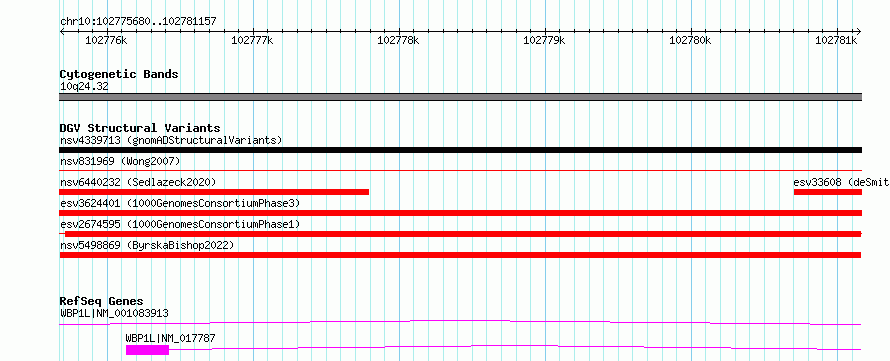Click the left arrowhead of the ruler

point(62,32)
